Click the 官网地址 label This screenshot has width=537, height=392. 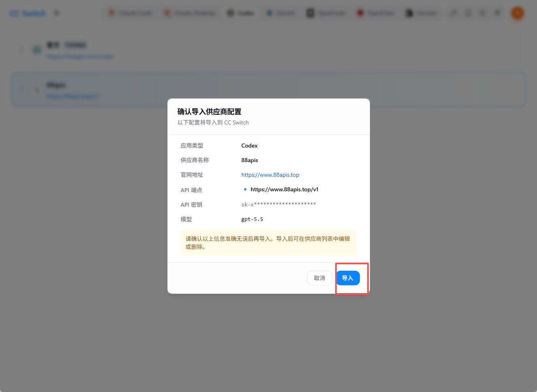[x=192, y=175]
